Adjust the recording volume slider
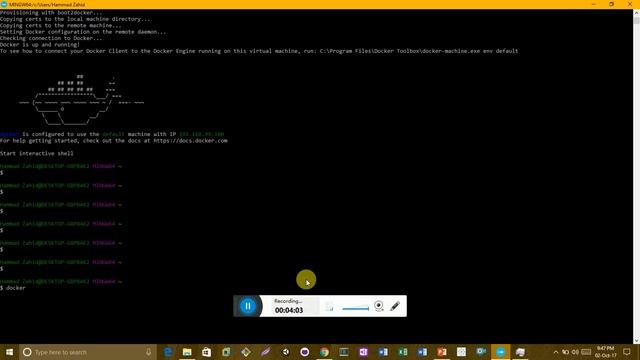This screenshot has width=640, height=360. (x=356, y=309)
